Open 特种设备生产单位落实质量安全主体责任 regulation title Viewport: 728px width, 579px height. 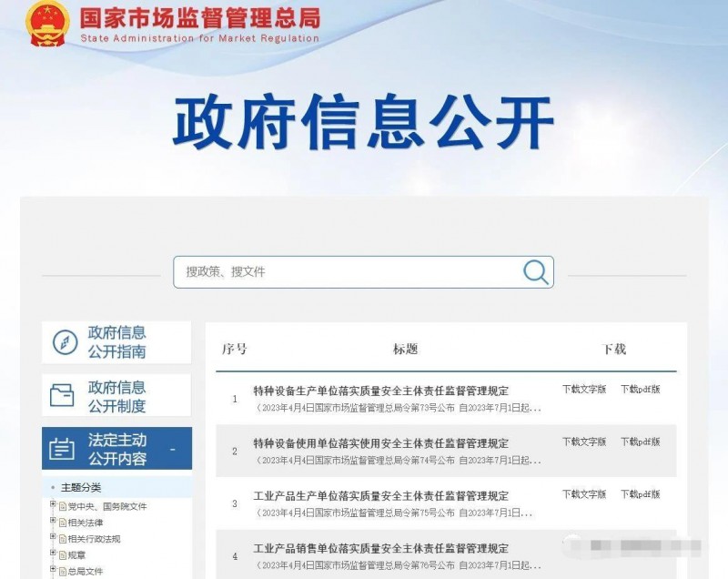[x=380, y=391]
